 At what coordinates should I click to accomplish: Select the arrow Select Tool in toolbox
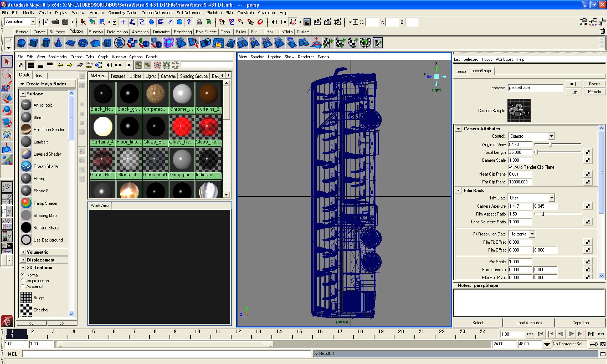(x=7, y=62)
